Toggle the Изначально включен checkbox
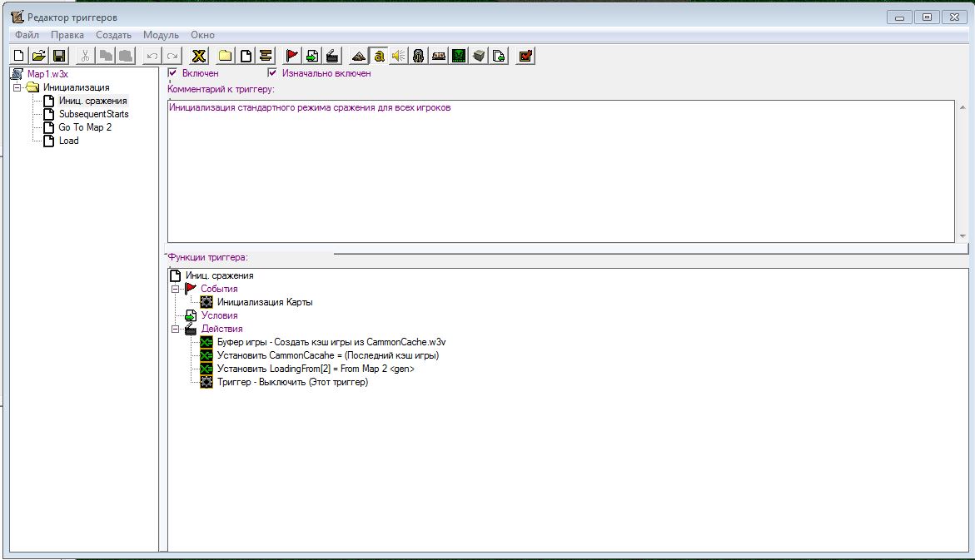The width and height of the screenshot is (975, 560). (x=272, y=72)
